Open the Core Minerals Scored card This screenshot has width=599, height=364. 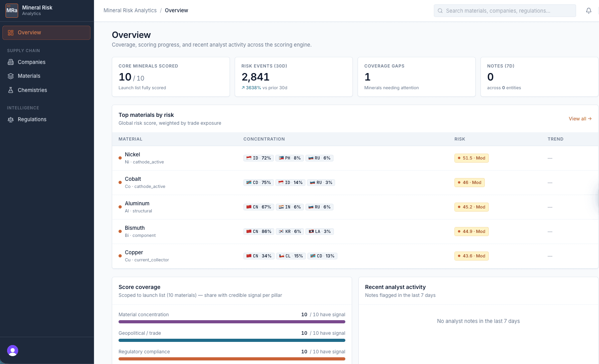pyautogui.click(x=171, y=77)
